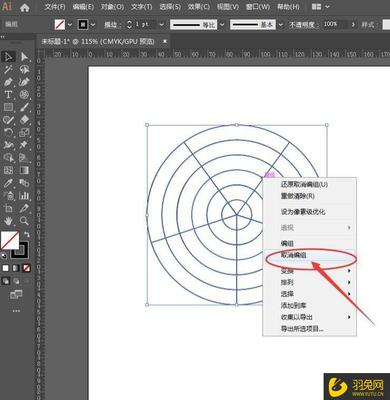Viewport: 390px width, 400px height.
Task: Choose 添加到库 in context menu
Action: click(x=310, y=305)
